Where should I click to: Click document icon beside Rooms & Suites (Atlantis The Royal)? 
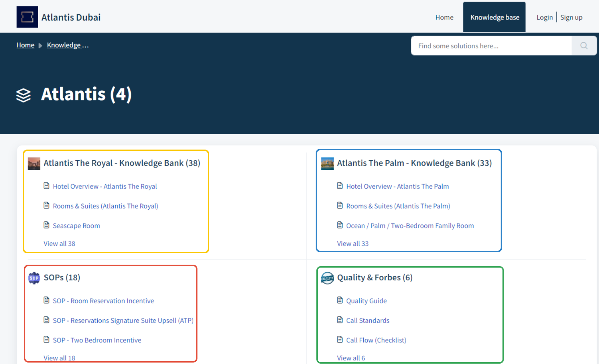click(47, 206)
